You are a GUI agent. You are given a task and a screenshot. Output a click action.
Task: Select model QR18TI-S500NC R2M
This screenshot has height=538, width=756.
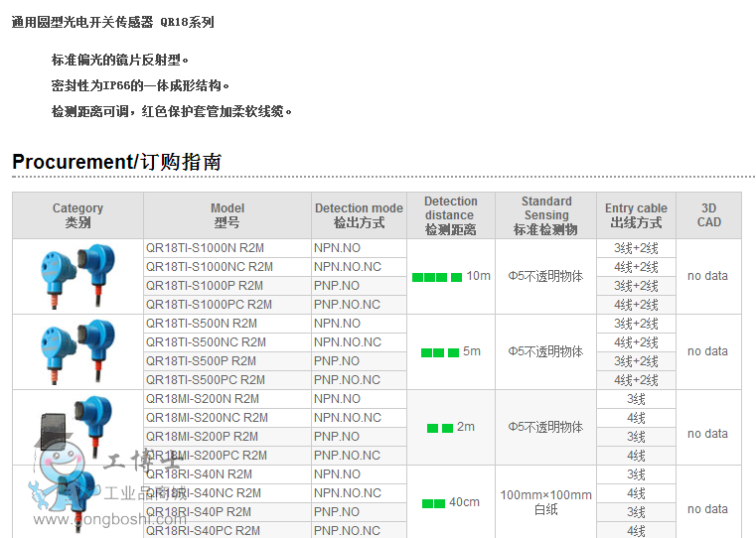coord(206,342)
